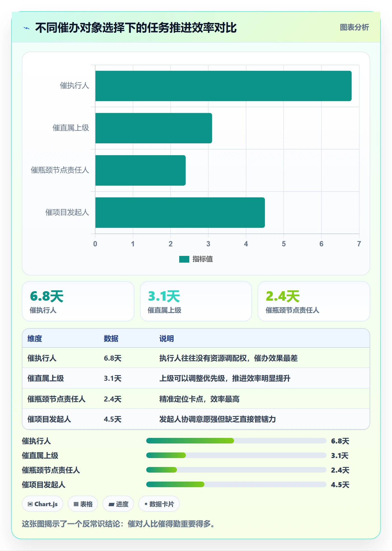Click the 维度 table column header

pyautogui.click(x=35, y=338)
